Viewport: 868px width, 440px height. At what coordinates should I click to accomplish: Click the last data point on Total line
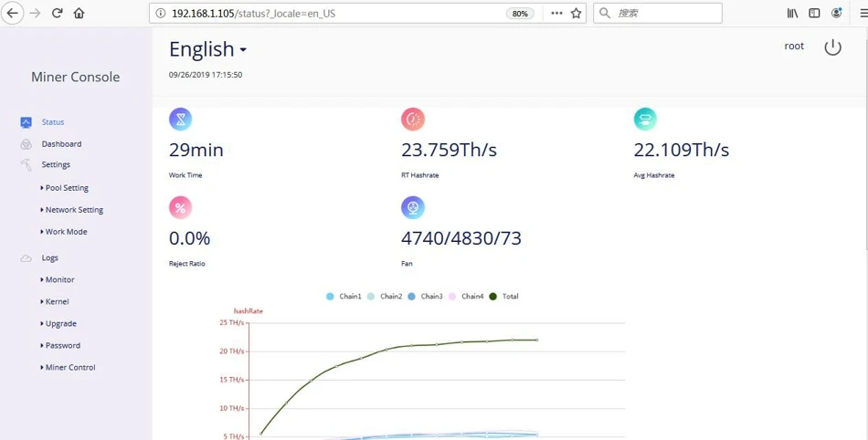pos(537,340)
